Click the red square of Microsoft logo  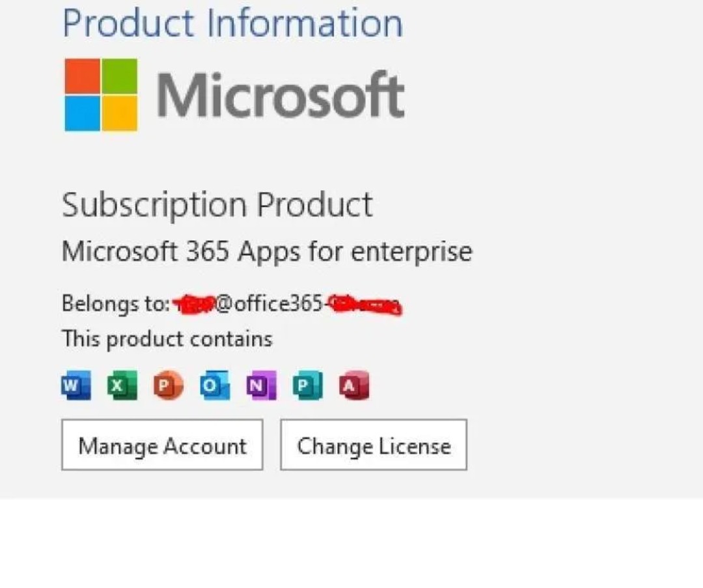[x=82, y=76]
